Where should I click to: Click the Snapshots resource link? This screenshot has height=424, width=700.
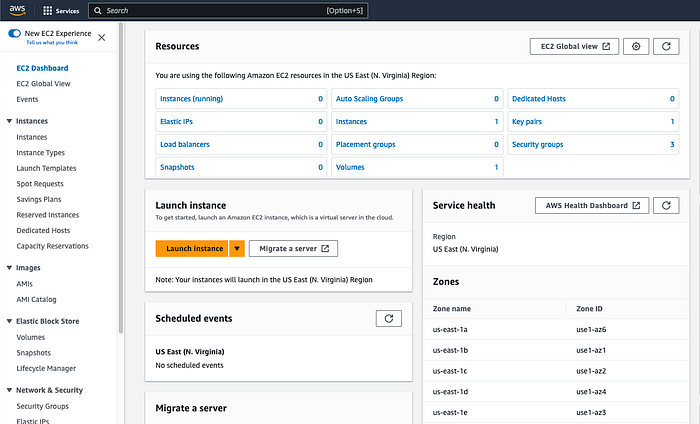(x=177, y=167)
